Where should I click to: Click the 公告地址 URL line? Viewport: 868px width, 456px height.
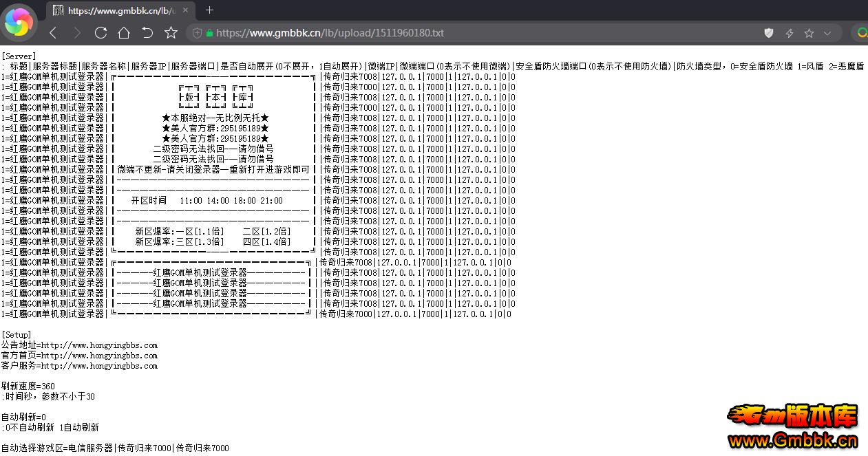click(79, 345)
